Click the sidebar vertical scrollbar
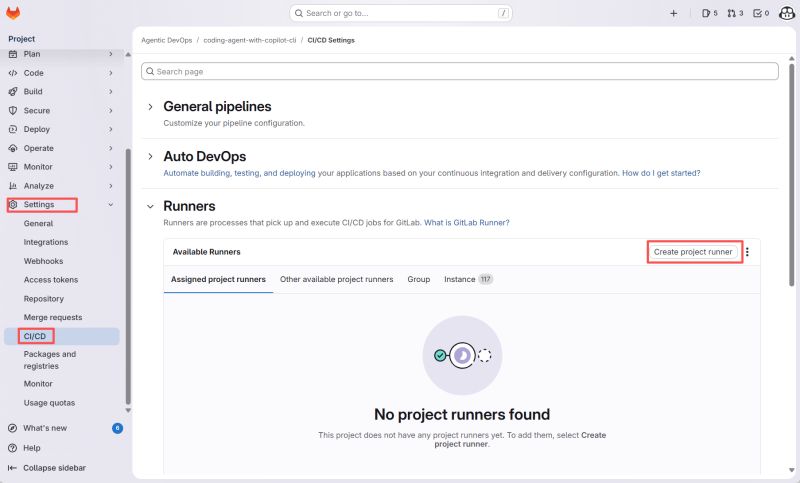 [128, 276]
